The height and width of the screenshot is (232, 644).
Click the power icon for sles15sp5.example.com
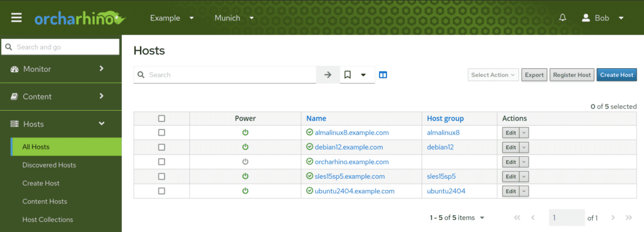[x=245, y=176]
